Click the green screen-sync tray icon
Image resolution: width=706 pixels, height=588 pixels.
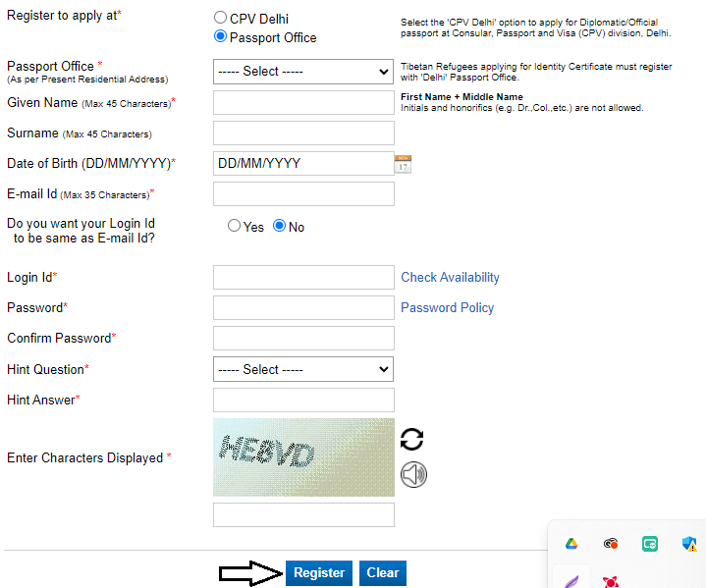click(x=650, y=544)
